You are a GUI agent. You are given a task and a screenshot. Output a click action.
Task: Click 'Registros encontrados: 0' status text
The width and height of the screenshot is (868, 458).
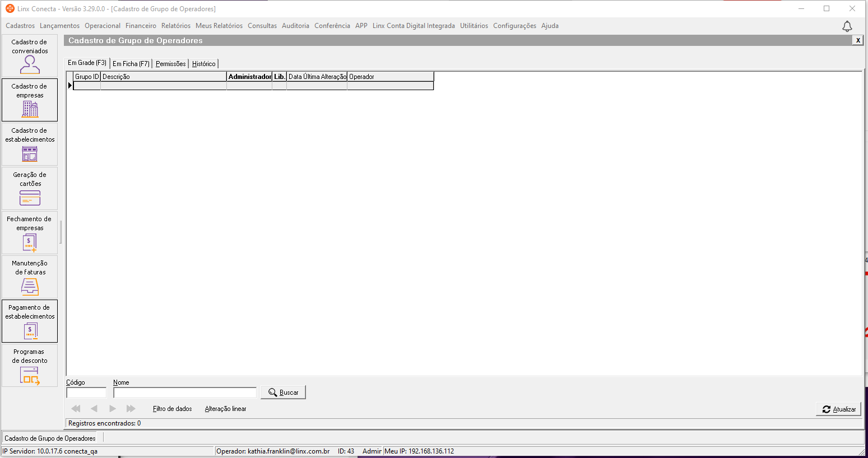point(105,423)
